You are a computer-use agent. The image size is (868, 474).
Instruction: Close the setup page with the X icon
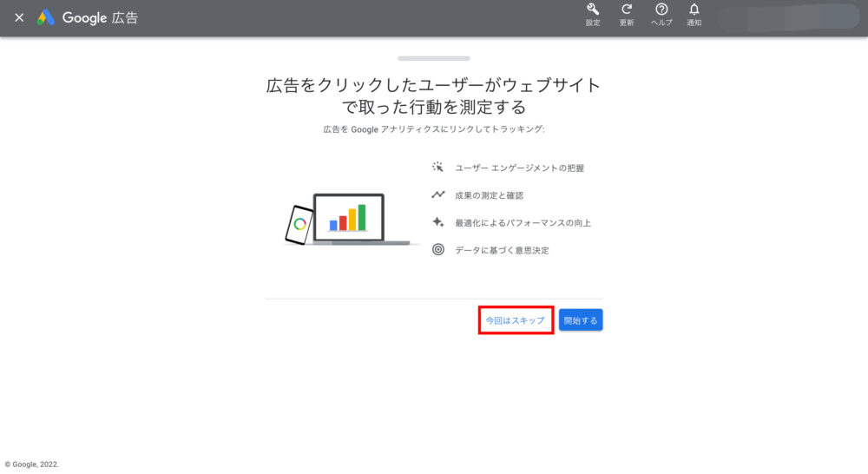click(x=19, y=17)
